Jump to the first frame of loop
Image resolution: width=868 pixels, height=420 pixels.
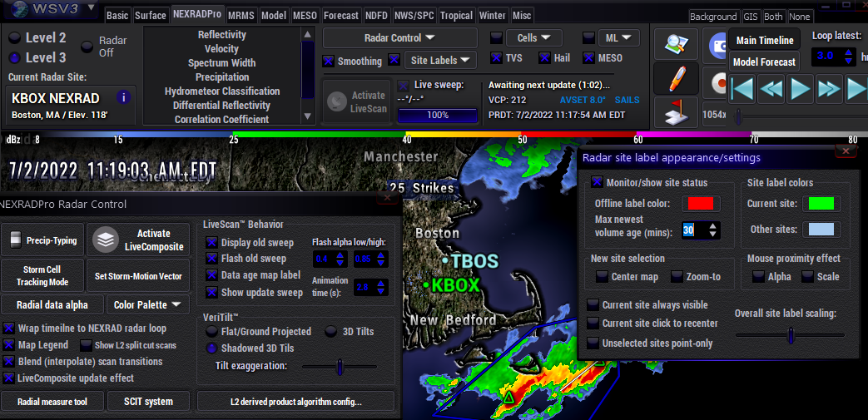pos(744,88)
